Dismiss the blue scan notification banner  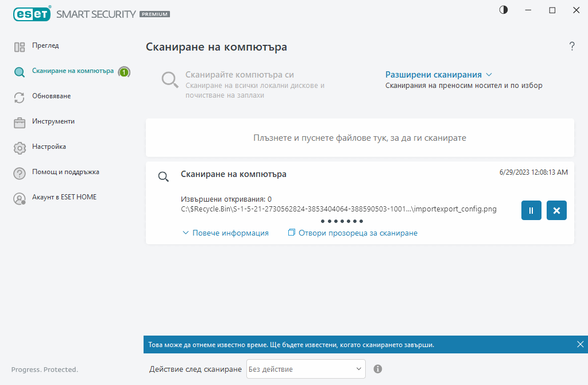579,344
